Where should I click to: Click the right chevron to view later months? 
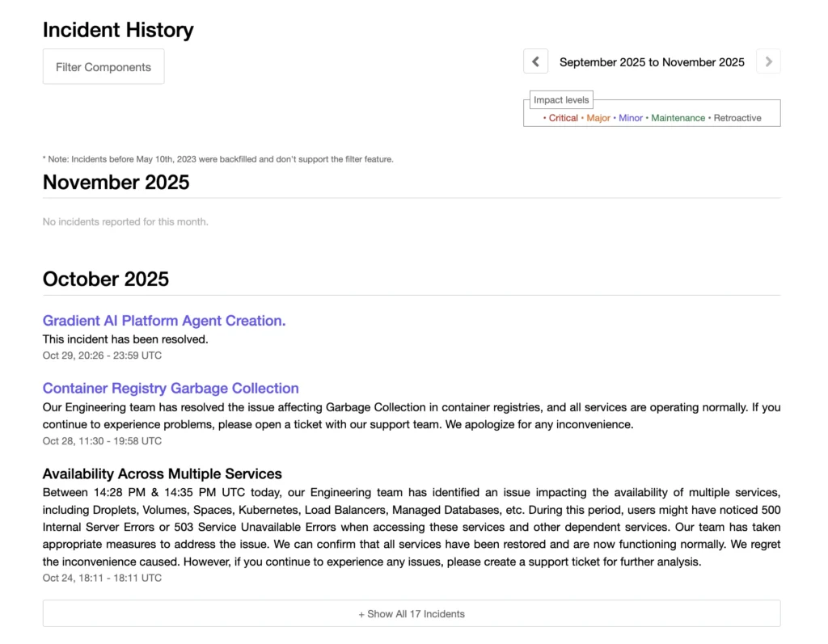[x=767, y=61]
